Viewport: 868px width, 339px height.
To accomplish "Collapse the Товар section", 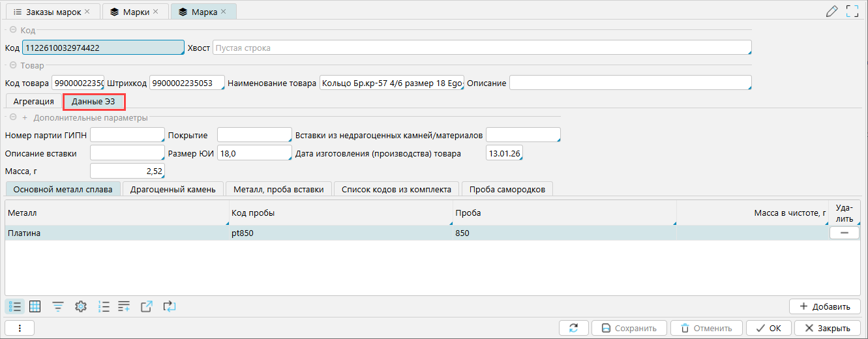I will pos(12,65).
